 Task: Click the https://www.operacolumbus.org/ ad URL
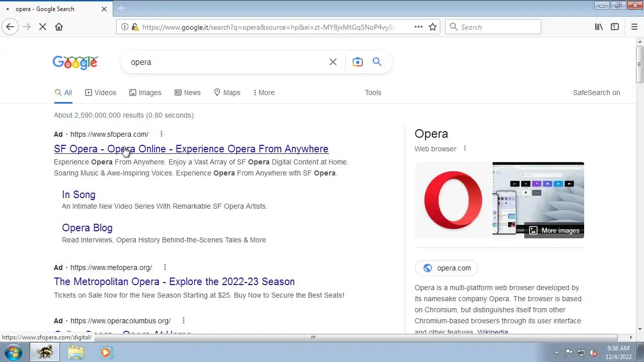(x=120, y=321)
